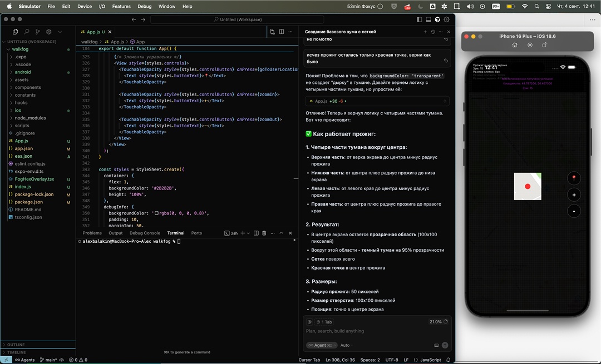Open the Debug menu in menu bar
This screenshot has width=601, height=364.
point(144,6)
